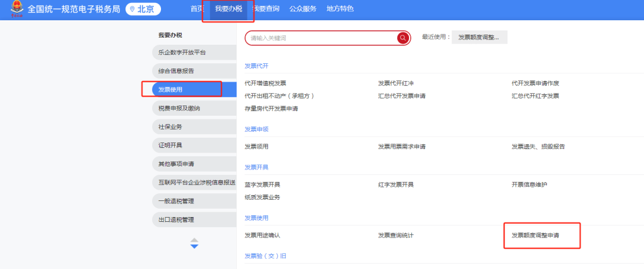The image size is (644, 269).
Task: Open the 发票遗失、损毁报告 link
Action: tap(538, 147)
